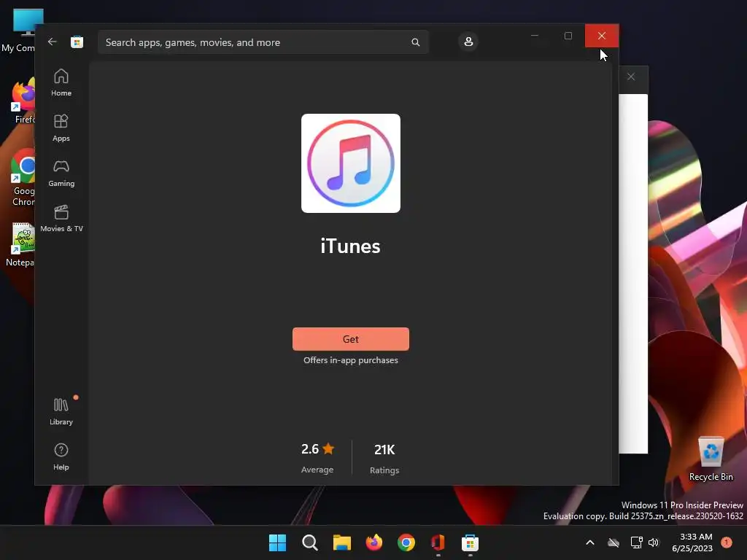Click the Get button for iTunes
The height and width of the screenshot is (560, 747).
[351, 339]
